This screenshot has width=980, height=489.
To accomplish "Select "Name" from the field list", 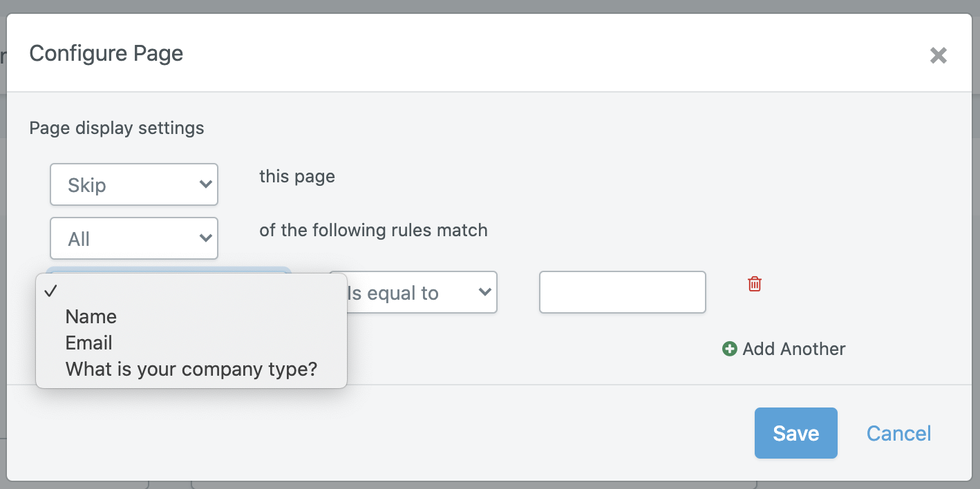I will (x=91, y=316).
